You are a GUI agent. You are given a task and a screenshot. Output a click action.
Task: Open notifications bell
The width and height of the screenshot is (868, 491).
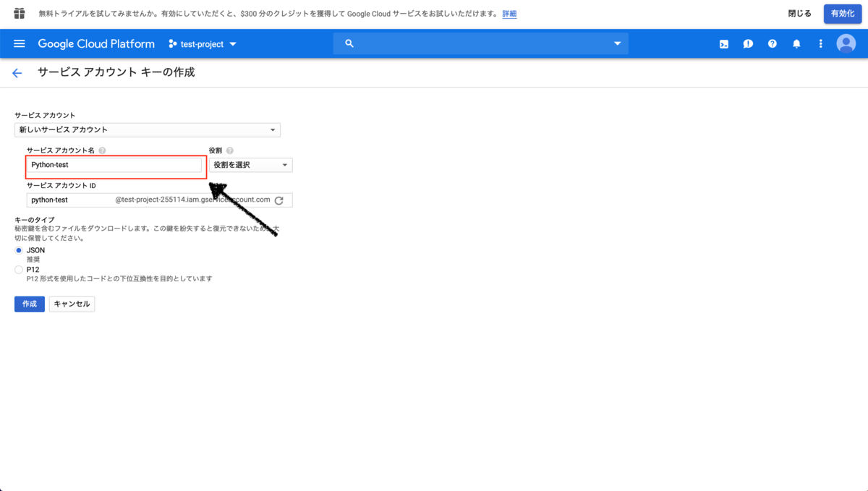click(x=796, y=44)
